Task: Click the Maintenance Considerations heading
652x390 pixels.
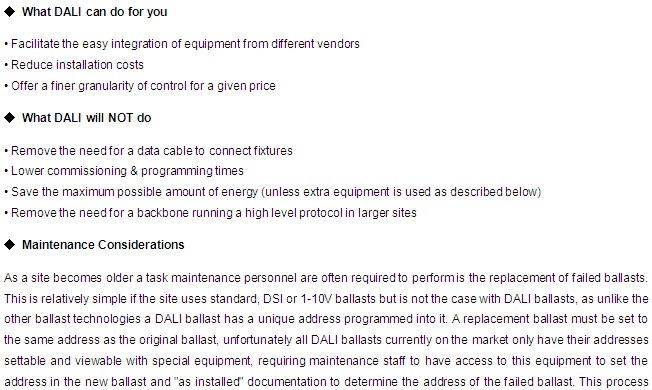Action: [x=103, y=244]
